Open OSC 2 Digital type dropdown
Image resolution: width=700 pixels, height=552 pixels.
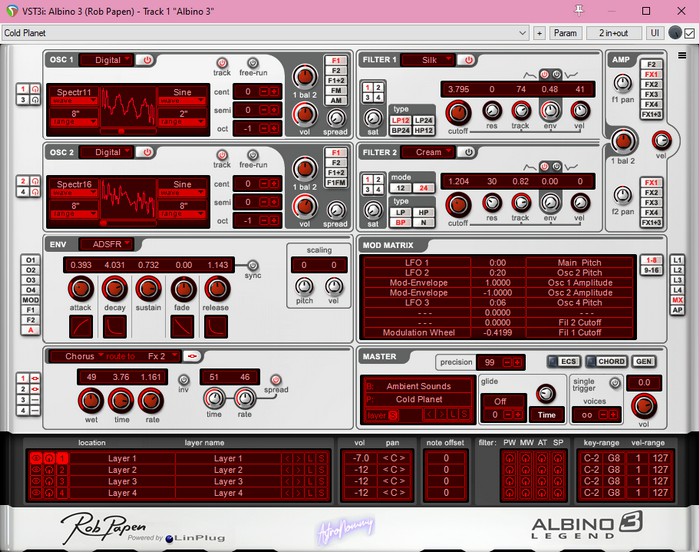tap(107, 152)
